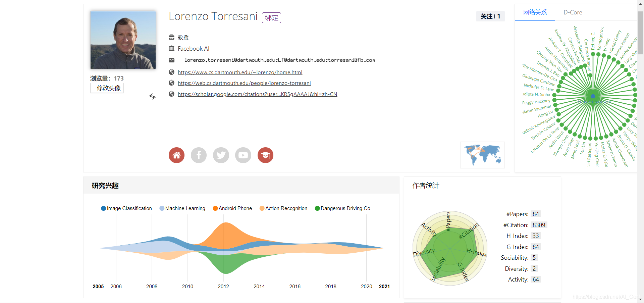Open the Facebook social icon
Screen dimensions: 644x303
pyautogui.click(x=199, y=155)
